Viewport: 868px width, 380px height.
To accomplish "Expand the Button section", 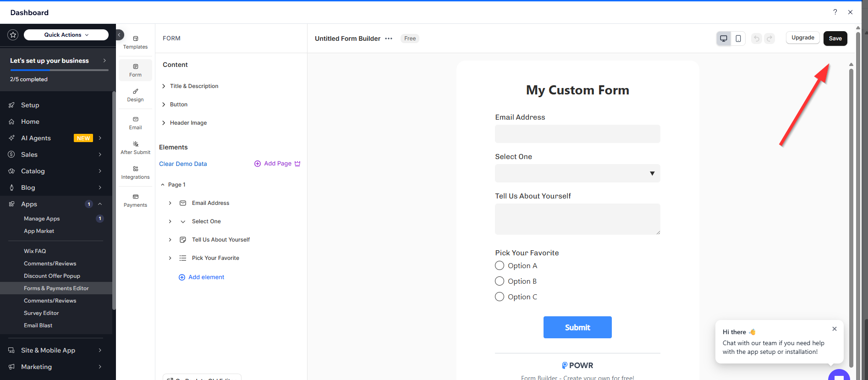I will [x=164, y=105].
